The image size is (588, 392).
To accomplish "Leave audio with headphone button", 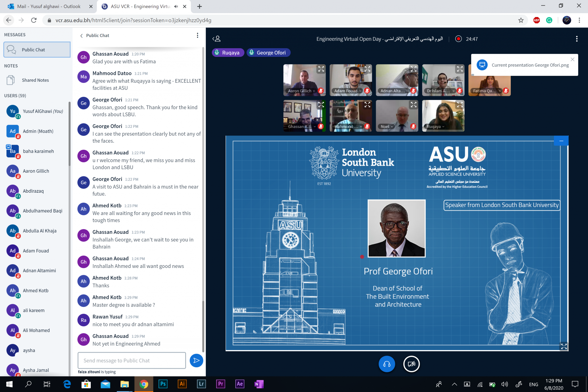I will click(387, 364).
